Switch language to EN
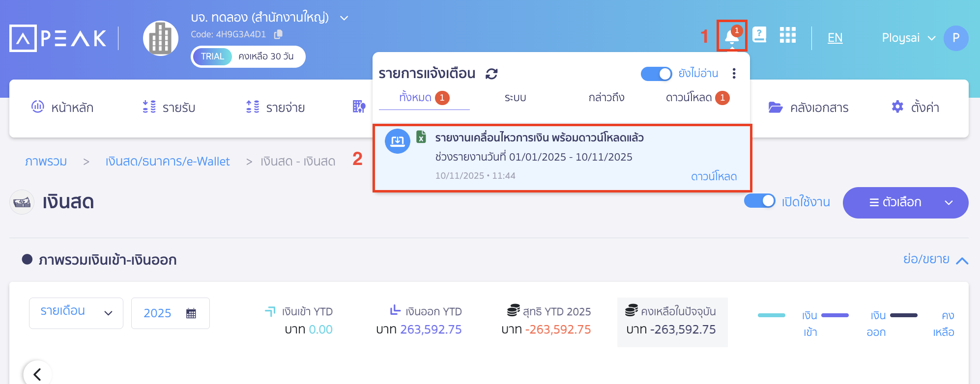Screen dimensions: 980x384 click(835, 38)
